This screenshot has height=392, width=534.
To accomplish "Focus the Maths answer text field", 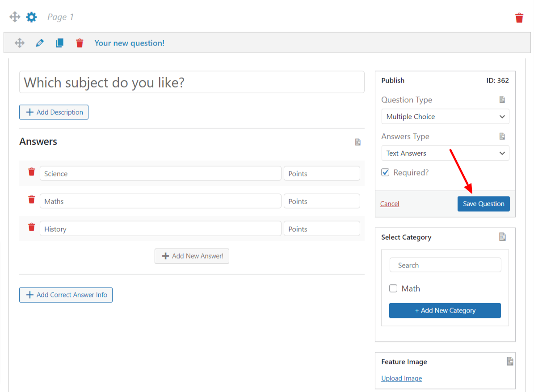I will point(160,201).
